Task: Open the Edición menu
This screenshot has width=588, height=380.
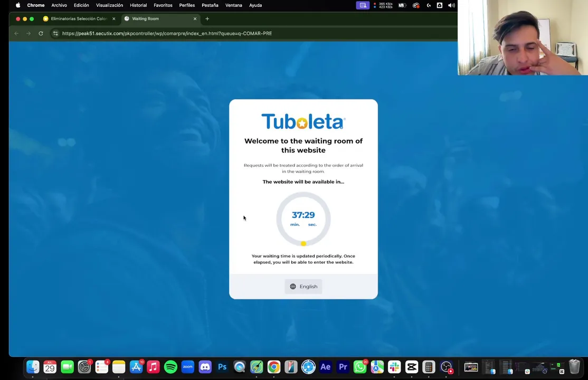Action: coord(81,5)
